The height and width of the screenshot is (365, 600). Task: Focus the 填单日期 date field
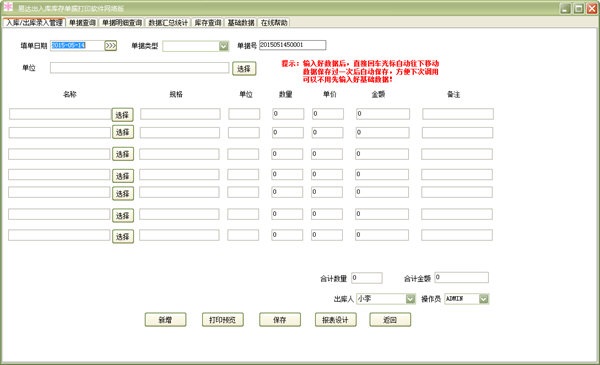[77, 46]
